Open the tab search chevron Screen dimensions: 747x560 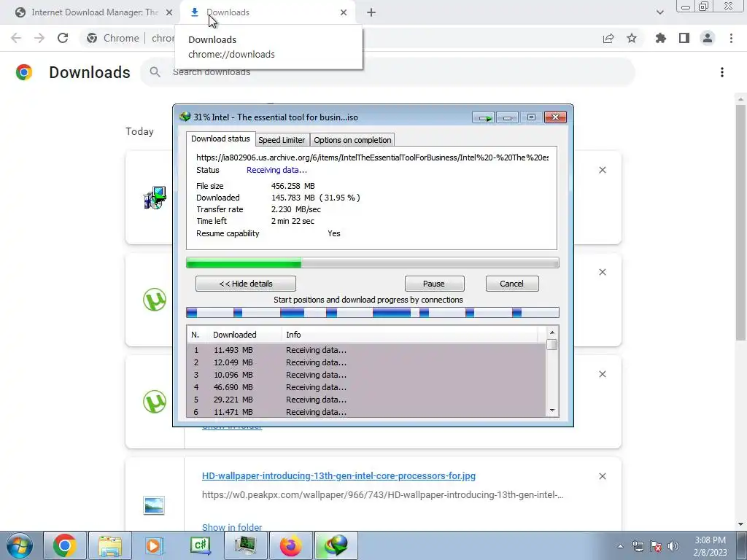pyautogui.click(x=659, y=12)
